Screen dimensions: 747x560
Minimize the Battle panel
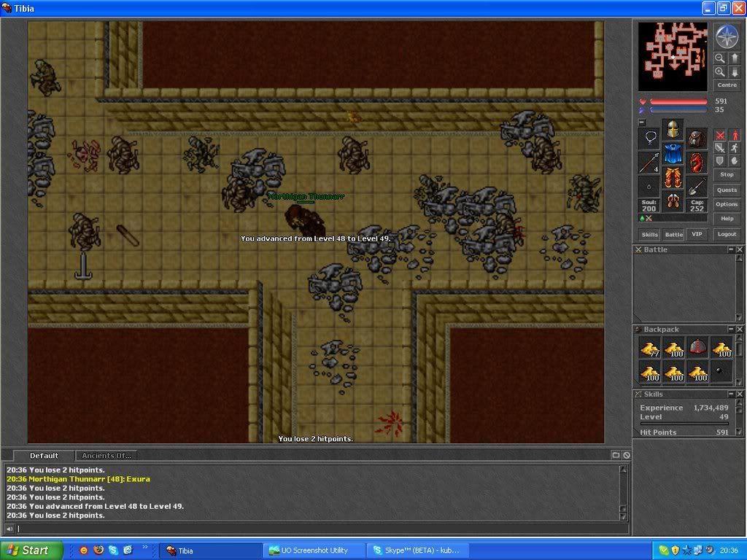click(x=731, y=249)
